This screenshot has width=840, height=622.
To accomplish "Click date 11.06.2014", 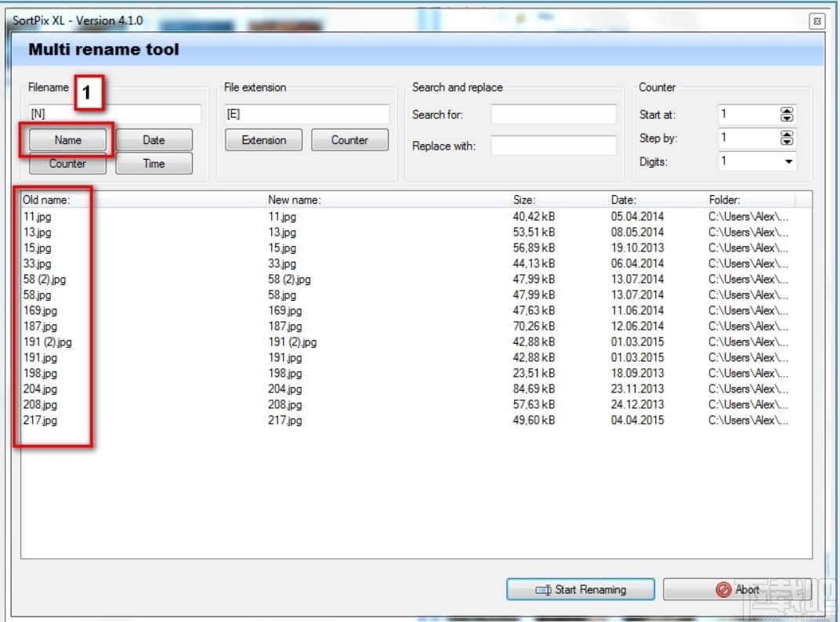I will tap(637, 310).
